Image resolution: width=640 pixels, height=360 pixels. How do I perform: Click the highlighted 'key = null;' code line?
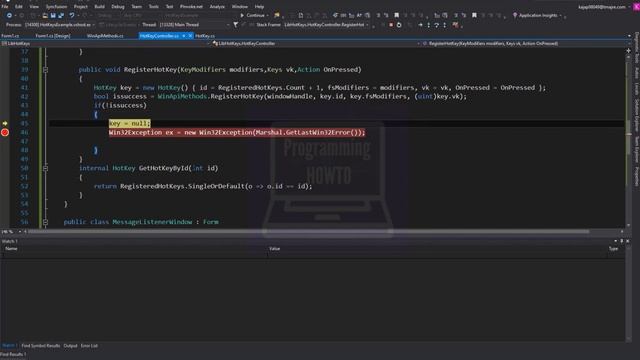point(129,123)
